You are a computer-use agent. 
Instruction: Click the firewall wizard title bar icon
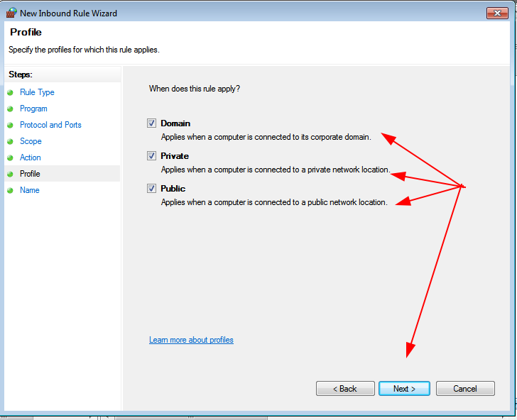(x=11, y=13)
